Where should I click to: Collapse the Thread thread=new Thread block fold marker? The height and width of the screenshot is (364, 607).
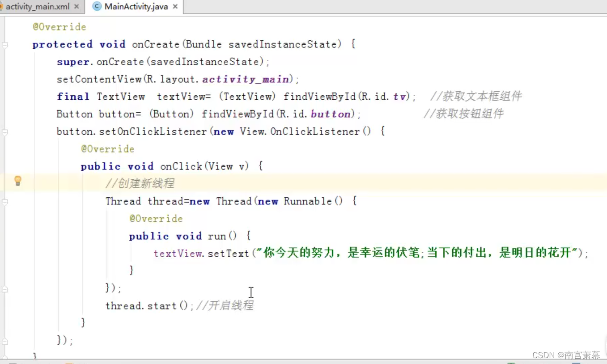click(x=4, y=202)
